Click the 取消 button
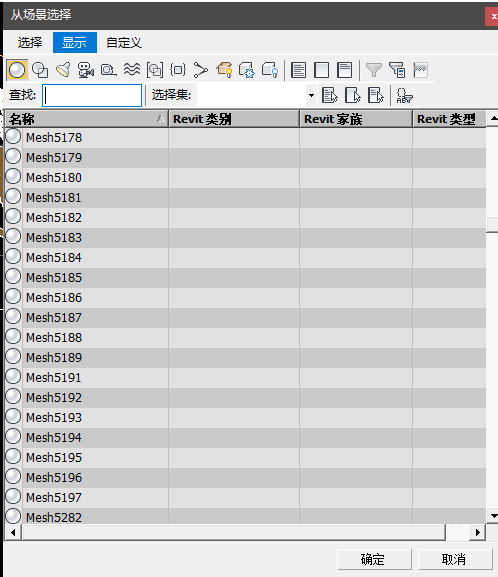 pos(455,559)
